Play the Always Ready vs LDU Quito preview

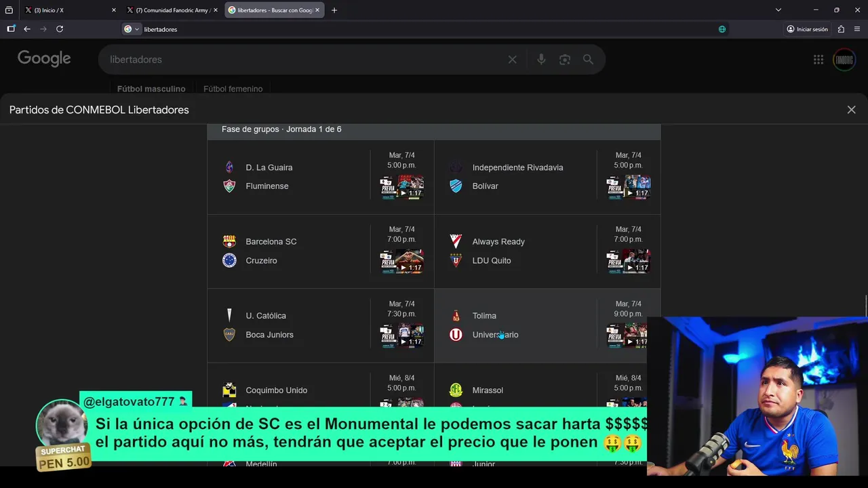click(629, 262)
